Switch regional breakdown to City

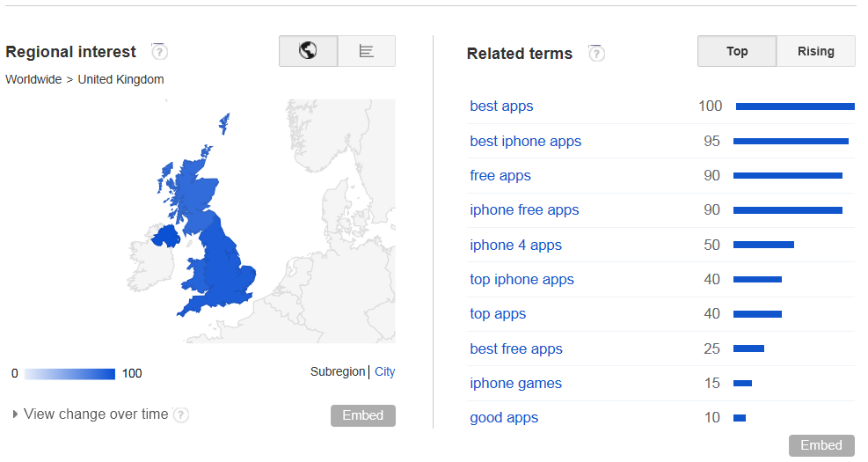click(384, 371)
